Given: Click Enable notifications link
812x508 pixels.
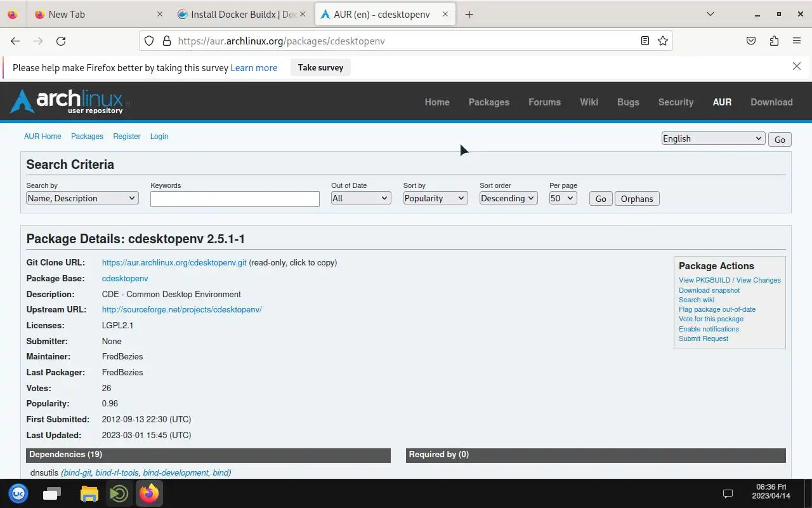Looking at the screenshot, I should click(x=709, y=329).
